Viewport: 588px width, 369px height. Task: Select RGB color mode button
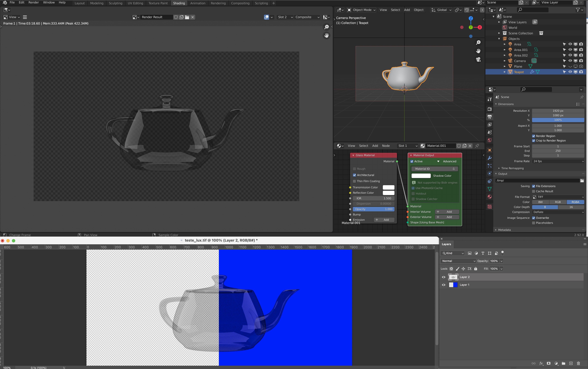point(558,202)
